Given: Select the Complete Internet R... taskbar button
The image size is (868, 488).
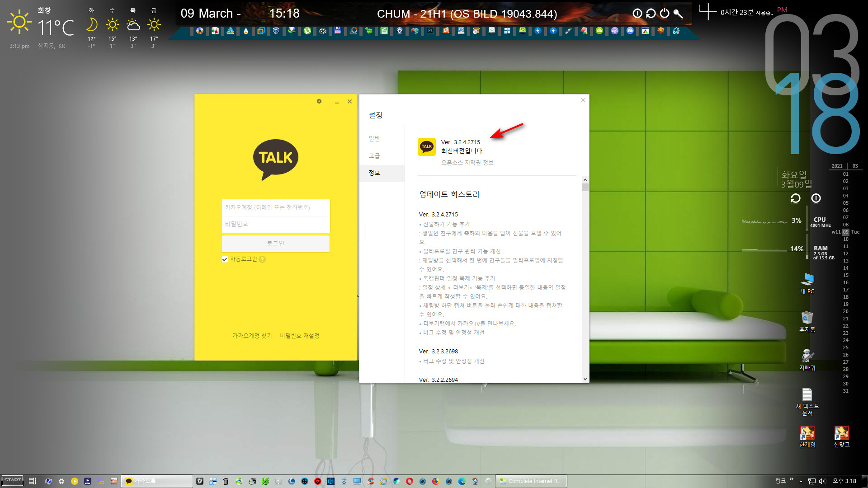Looking at the screenshot, I should (531, 481).
